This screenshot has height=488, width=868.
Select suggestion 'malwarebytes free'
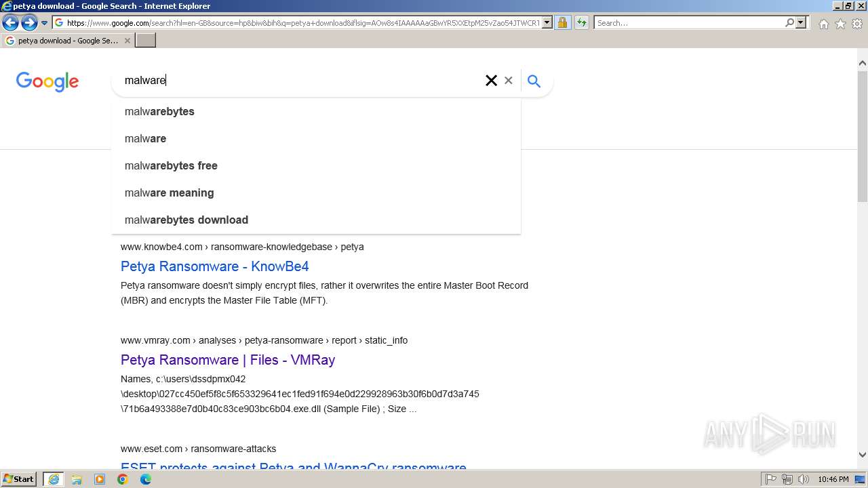point(316,166)
